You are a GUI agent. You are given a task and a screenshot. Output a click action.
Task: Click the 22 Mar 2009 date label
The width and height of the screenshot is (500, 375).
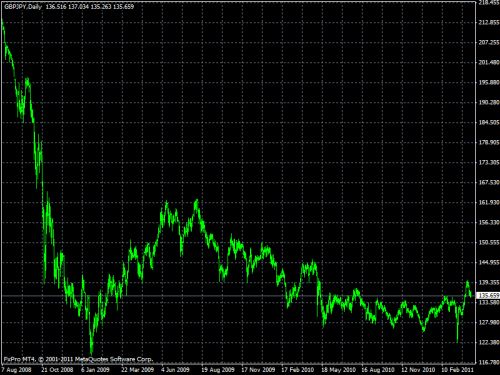pyautogui.click(x=137, y=370)
